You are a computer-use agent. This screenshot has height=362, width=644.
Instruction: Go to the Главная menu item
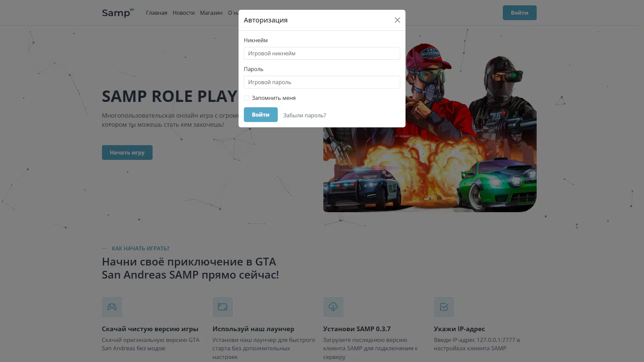click(156, 13)
